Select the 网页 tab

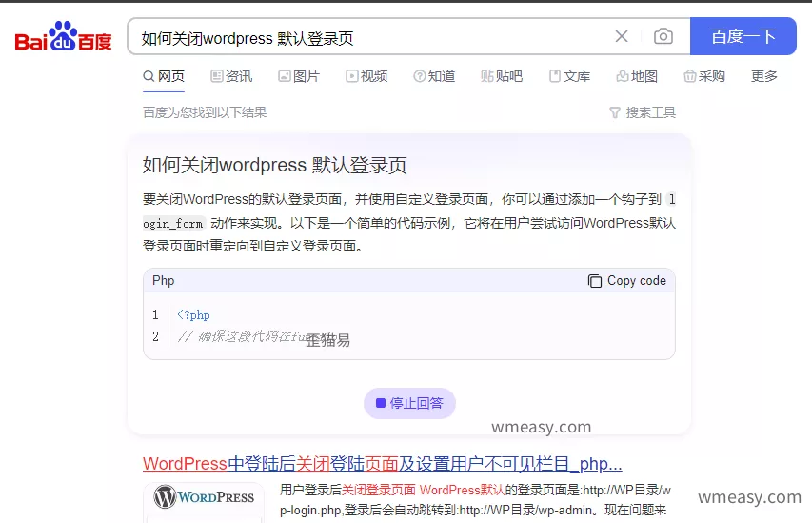(164, 77)
